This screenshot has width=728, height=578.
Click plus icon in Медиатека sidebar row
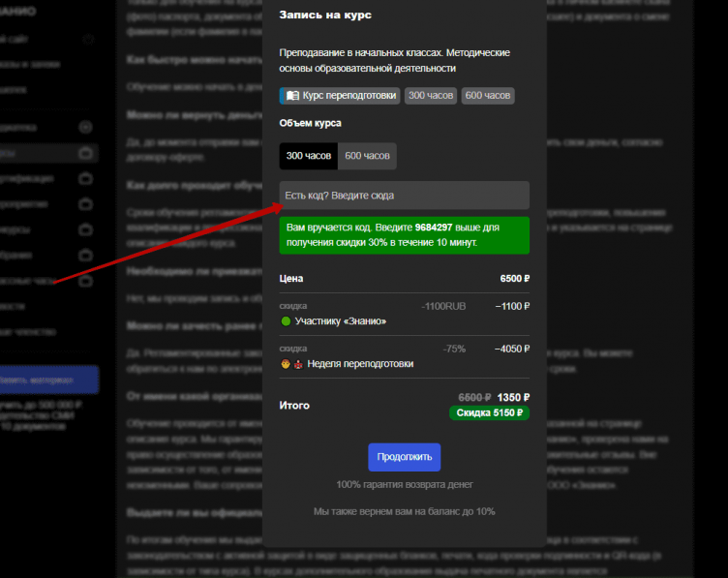tap(86, 127)
